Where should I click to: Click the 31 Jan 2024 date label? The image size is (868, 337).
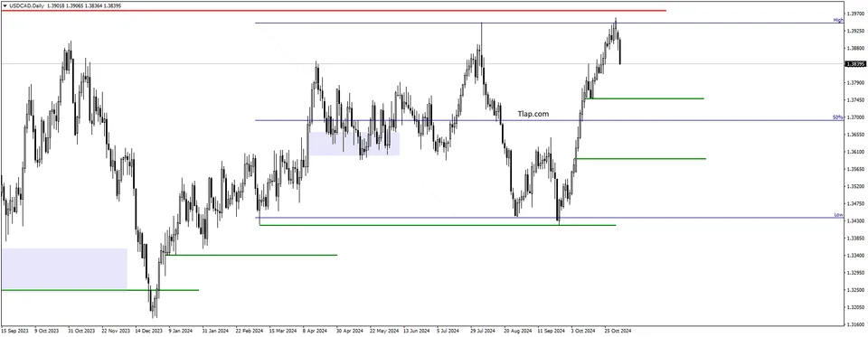(x=214, y=331)
